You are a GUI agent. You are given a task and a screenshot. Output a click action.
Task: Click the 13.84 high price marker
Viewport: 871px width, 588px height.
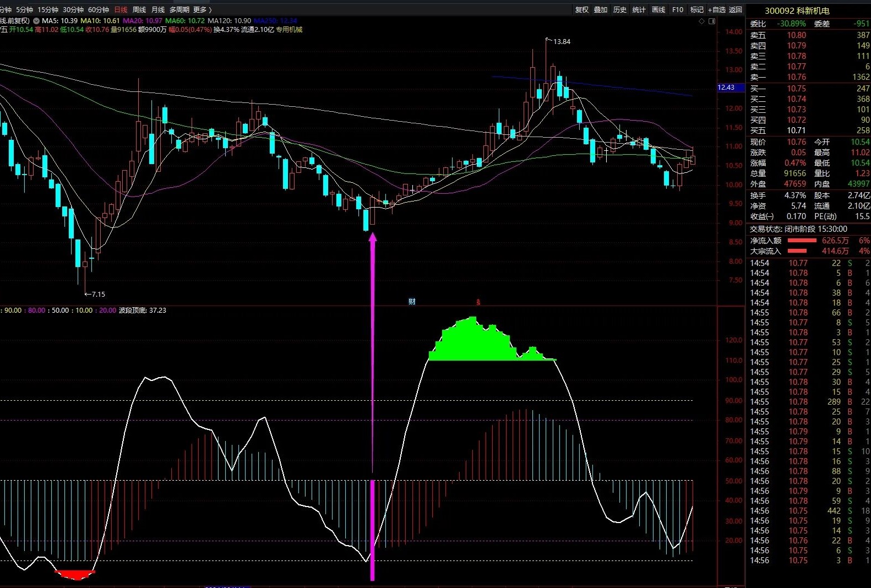tap(561, 41)
